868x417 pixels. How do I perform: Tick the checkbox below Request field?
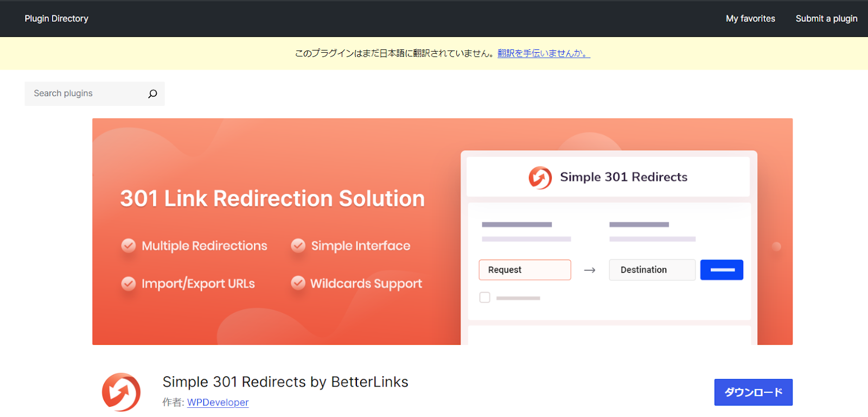pos(485,298)
